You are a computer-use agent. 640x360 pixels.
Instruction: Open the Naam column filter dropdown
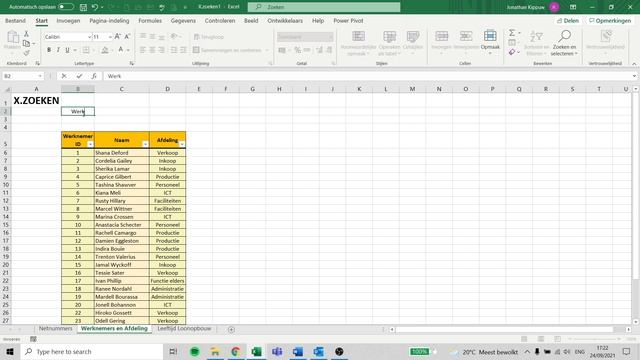[x=145, y=144]
